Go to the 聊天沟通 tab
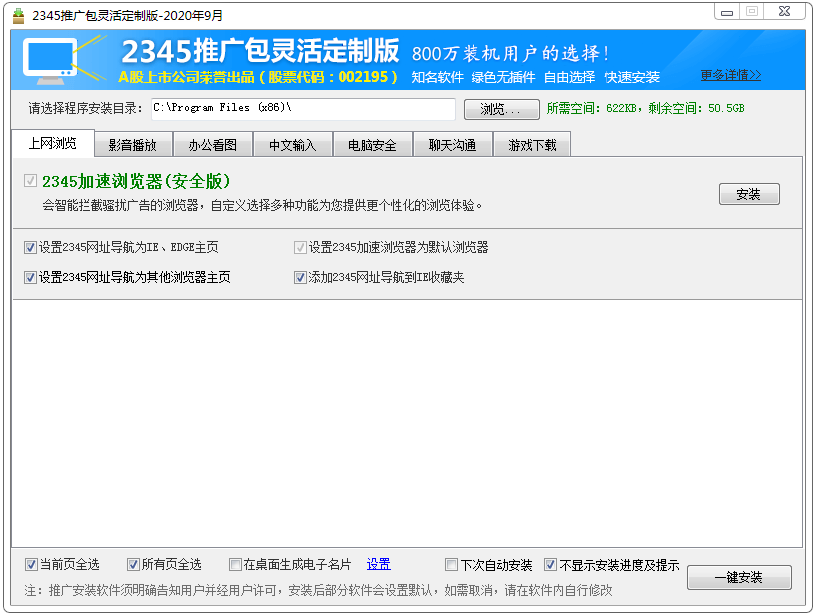Image resolution: width=815 pixels, height=616 pixels. point(452,145)
